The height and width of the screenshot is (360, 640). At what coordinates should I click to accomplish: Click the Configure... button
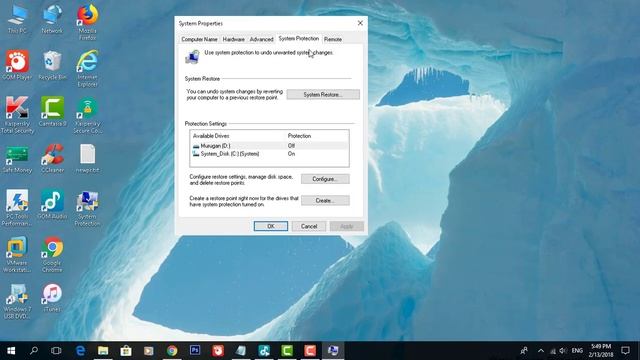(x=325, y=179)
